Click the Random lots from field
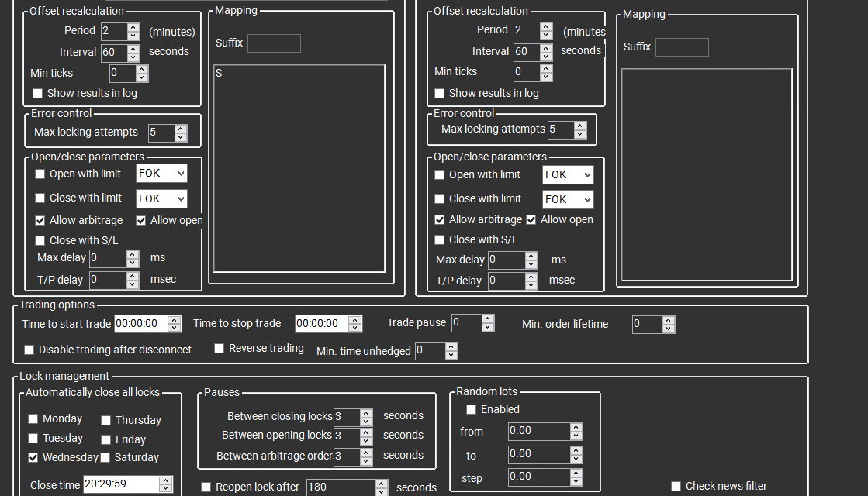This screenshot has width=868, height=496. pyautogui.click(x=538, y=432)
